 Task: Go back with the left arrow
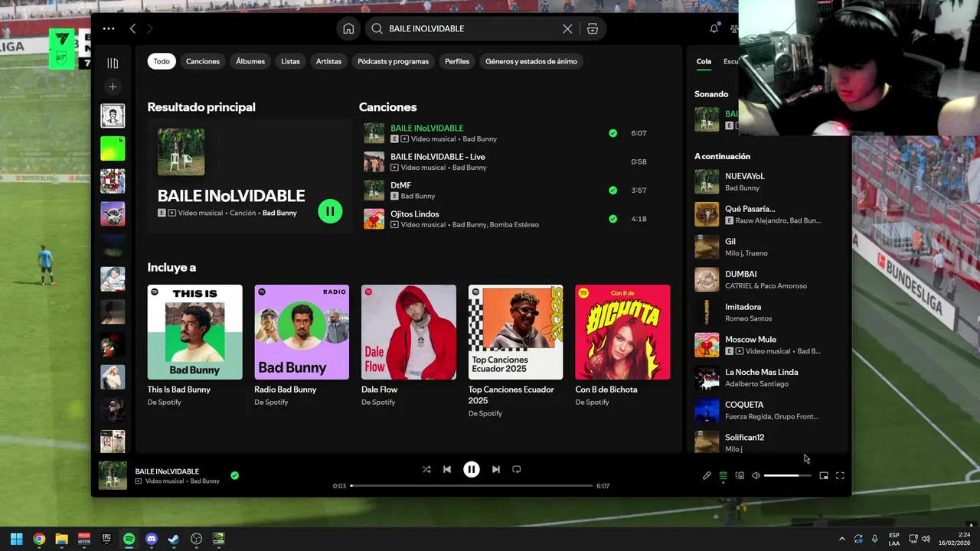132,28
